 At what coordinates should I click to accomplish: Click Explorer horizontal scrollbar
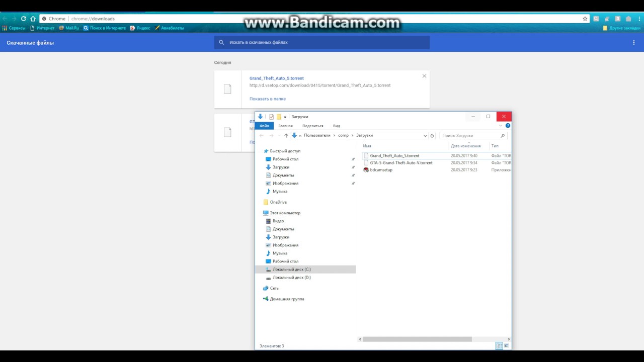coord(417,339)
